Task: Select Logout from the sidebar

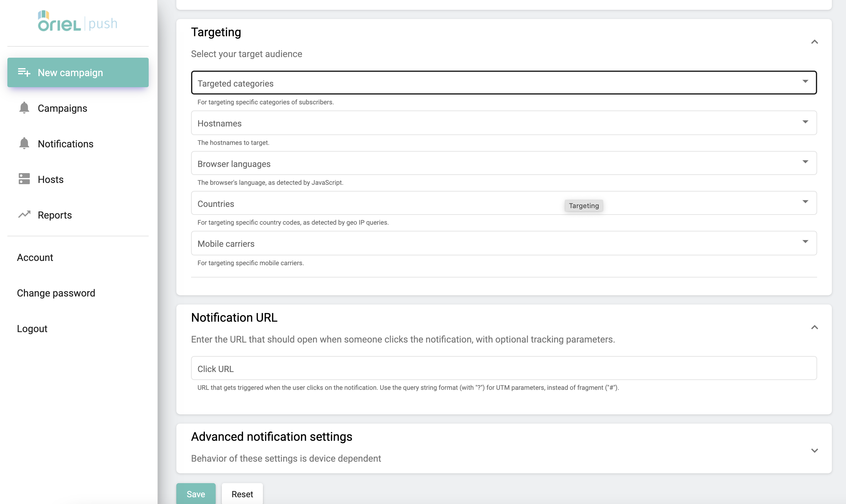Action: [x=32, y=328]
